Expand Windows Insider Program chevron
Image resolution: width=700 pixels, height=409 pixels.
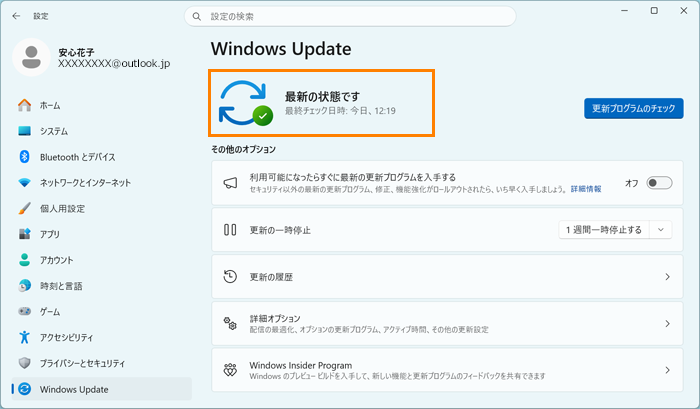(x=667, y=370)
